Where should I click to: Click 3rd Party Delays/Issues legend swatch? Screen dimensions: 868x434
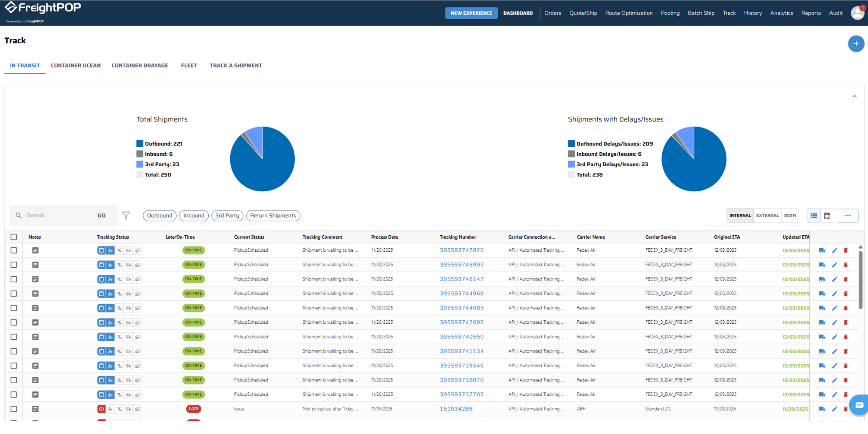[571, 164]
